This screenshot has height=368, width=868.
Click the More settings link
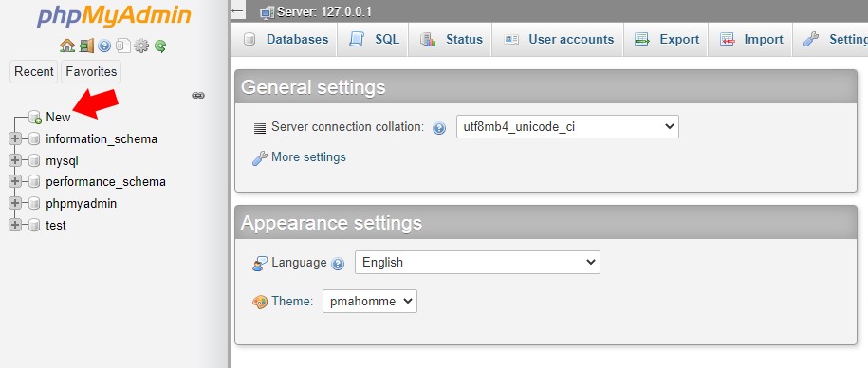coord(308,157)
